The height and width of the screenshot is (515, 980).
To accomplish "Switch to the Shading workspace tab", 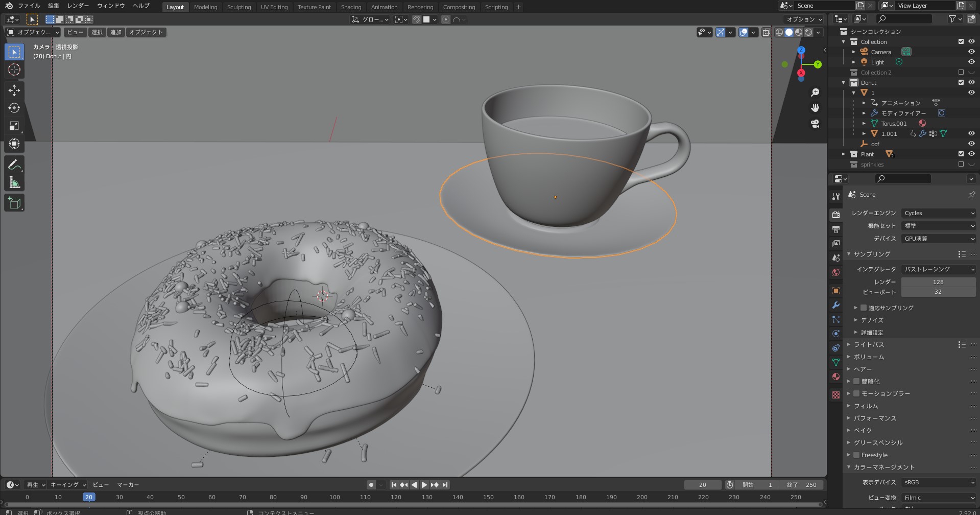I will (351, 7).
